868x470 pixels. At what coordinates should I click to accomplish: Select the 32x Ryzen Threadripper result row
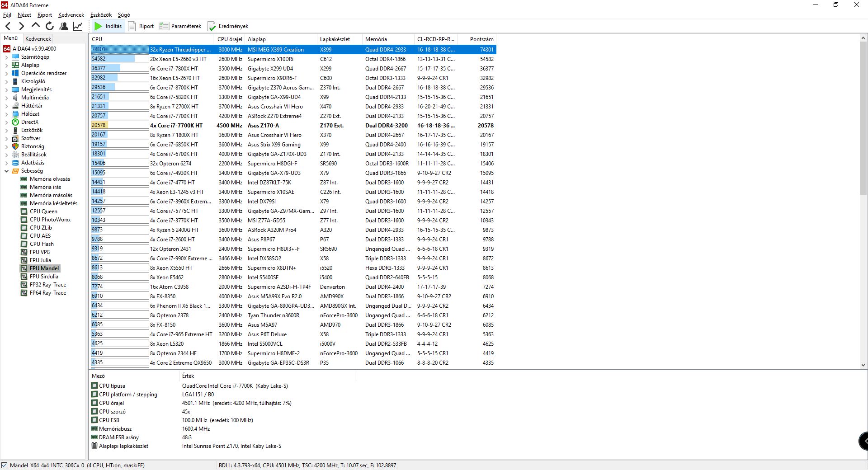point(293,50)
